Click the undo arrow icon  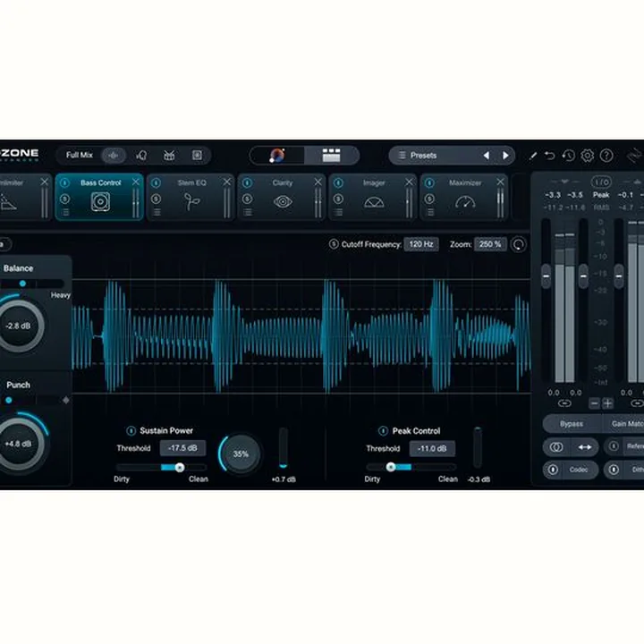pos(549,156)
